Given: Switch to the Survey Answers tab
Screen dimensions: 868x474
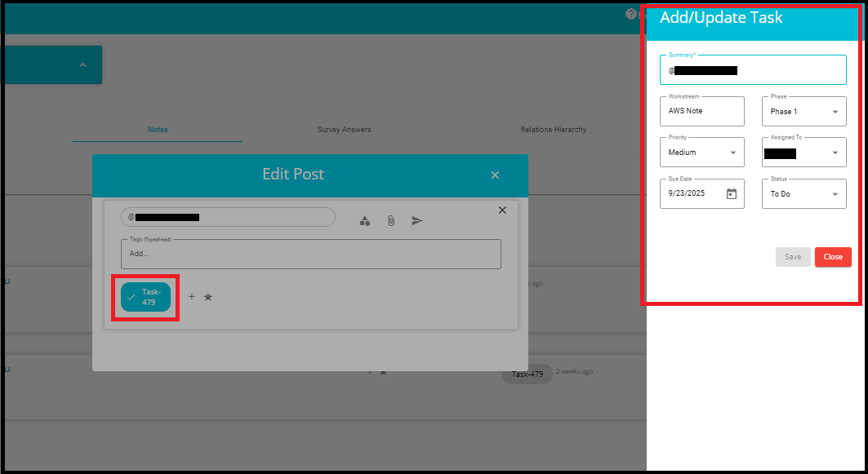Looking at the screenshot, I should pyautogui.click(x=344, y=130).
